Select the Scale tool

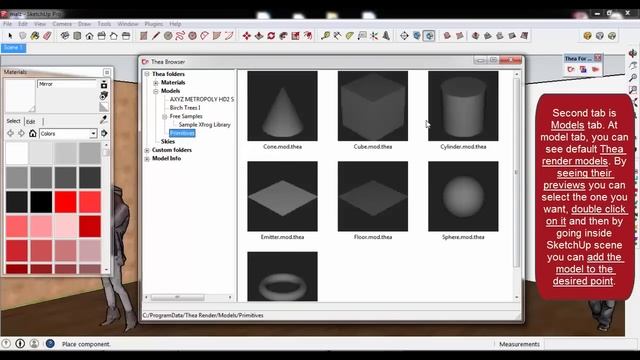coord(296,36)
